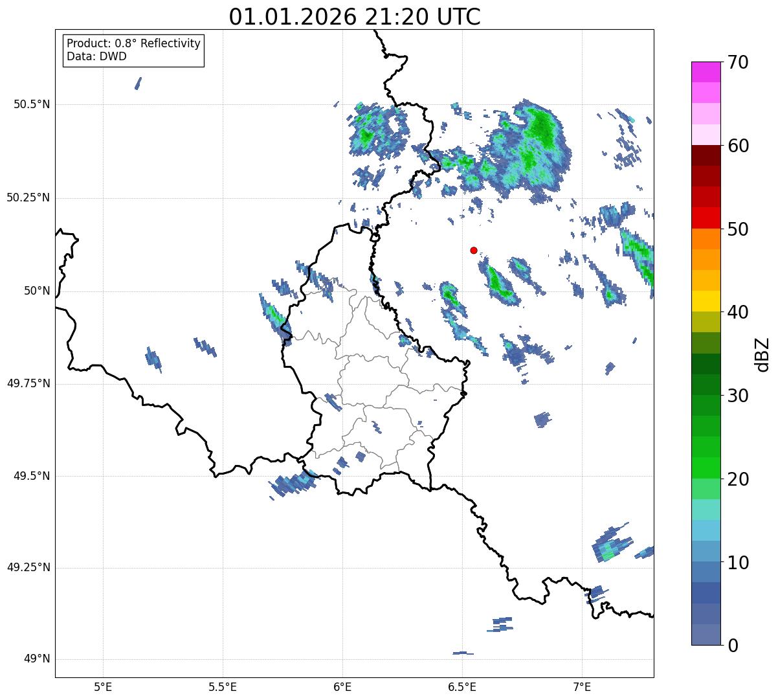Click the 7°E longitude label

[582, 686]
